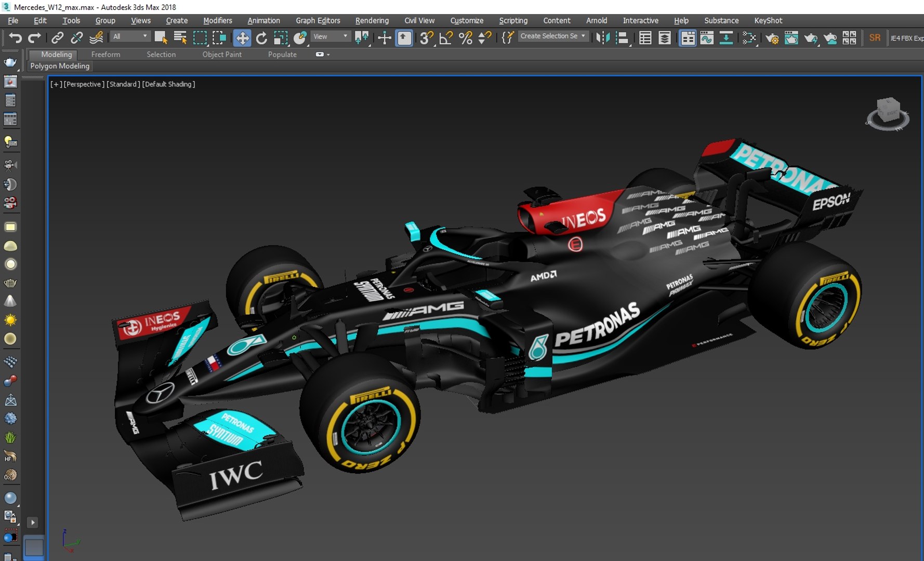Open Select by Name list icon
This screenshot has width=924, height=561.
(x=180, y=37)
